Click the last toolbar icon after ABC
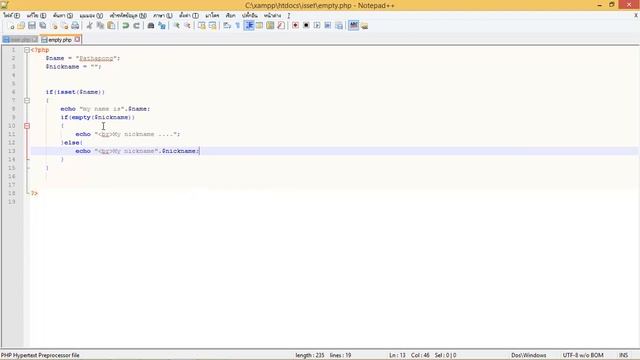Viewport: 640px width, 360px height. point(364,26)
